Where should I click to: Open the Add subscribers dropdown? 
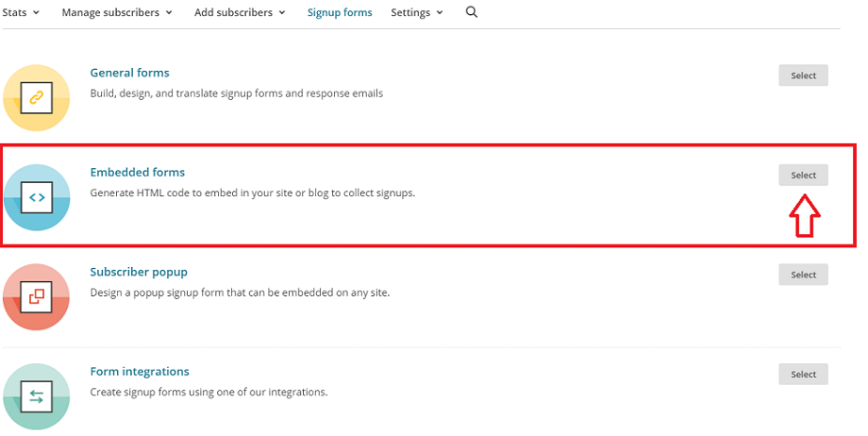coord(240,12)
